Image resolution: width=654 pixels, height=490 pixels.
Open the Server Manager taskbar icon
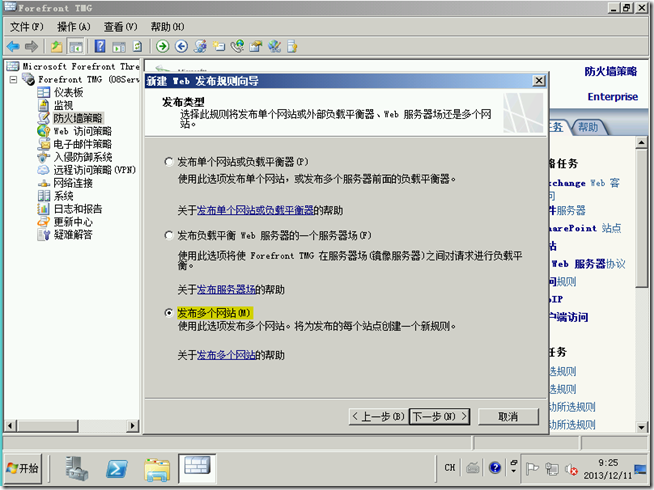click(x=77, y=468)
